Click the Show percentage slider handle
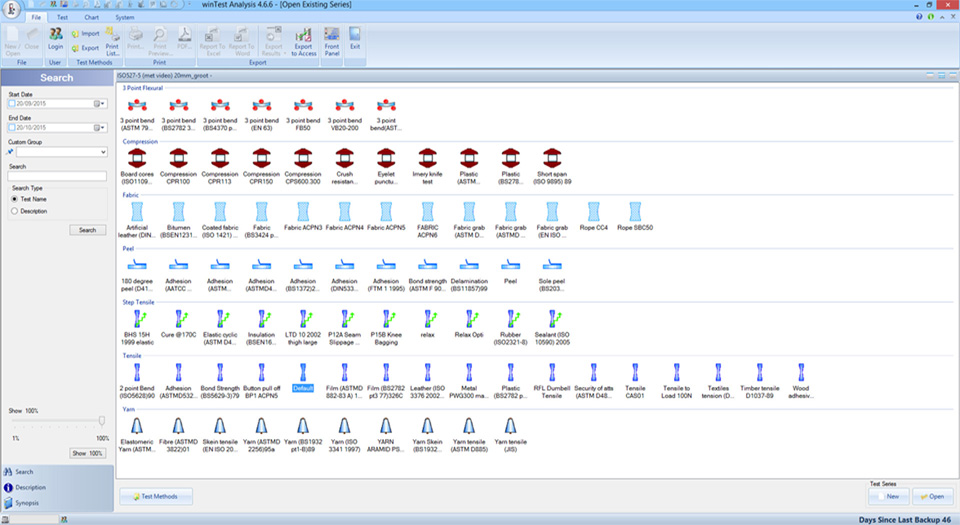Viewport: 960px width, 525px height. coord(102,420)
